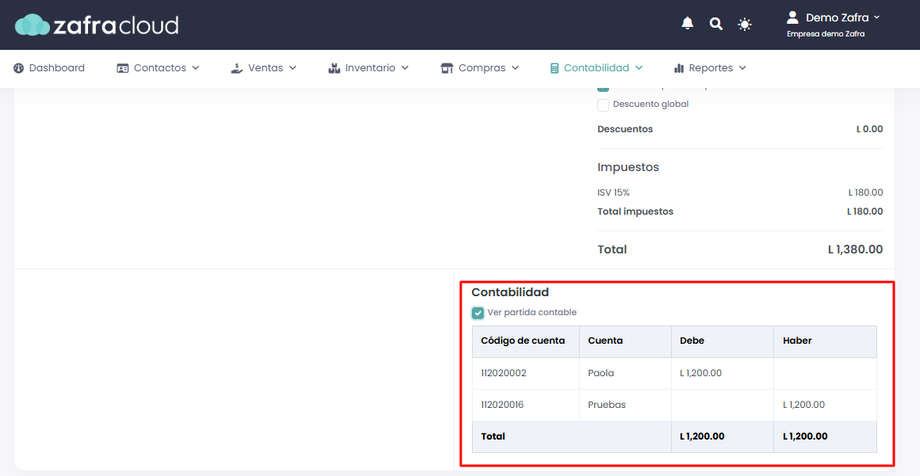This screenshot has width=920, height=476.
Task: Click Código de cuenta column header
Action: 526,341
